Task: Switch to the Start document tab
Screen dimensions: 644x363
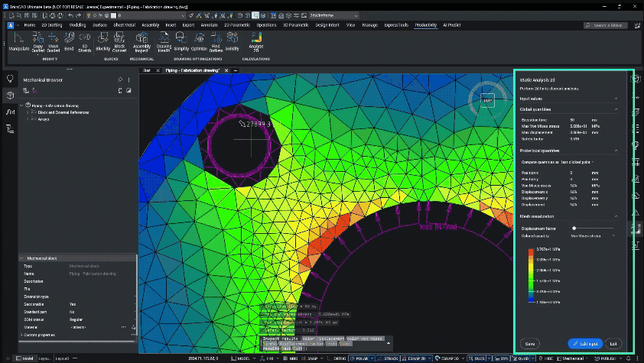Action: pos(147,70)
